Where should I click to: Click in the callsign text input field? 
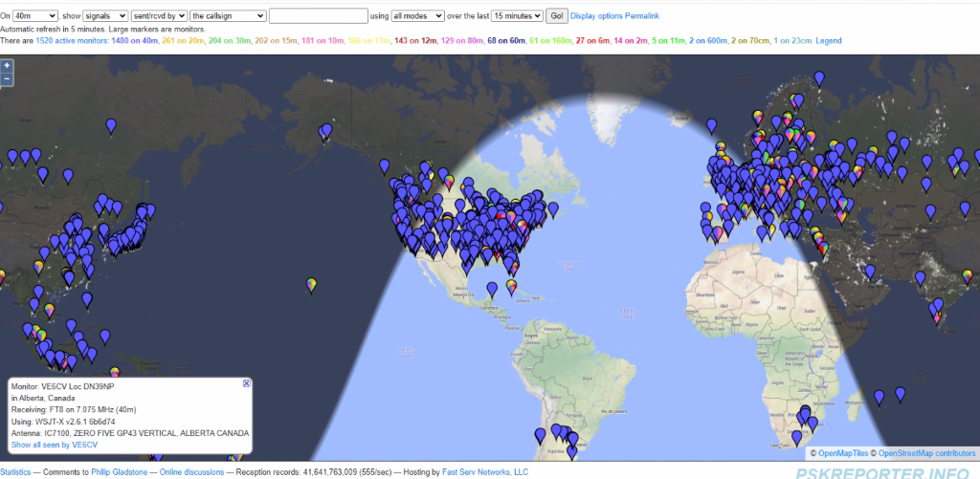tap(318, 16)
